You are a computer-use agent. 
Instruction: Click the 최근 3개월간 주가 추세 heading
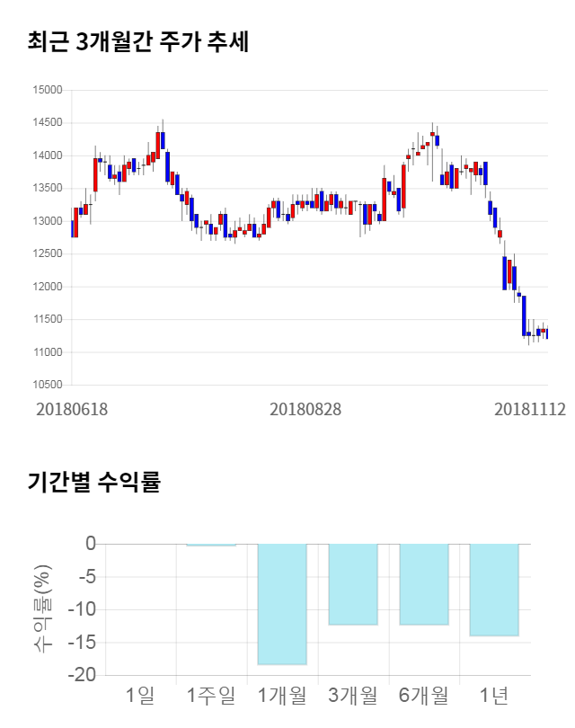click(137, 42)
